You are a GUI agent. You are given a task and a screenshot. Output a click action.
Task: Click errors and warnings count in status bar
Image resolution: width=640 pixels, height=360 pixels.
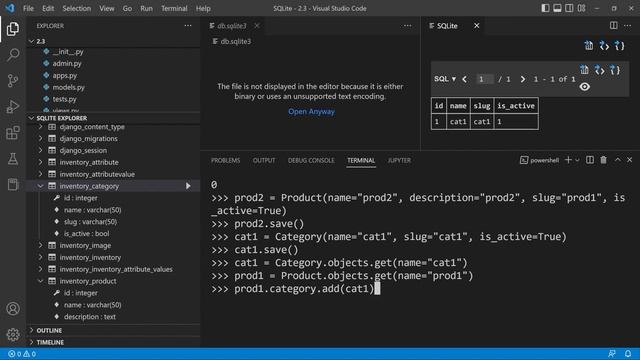click(x=22, y=354)
